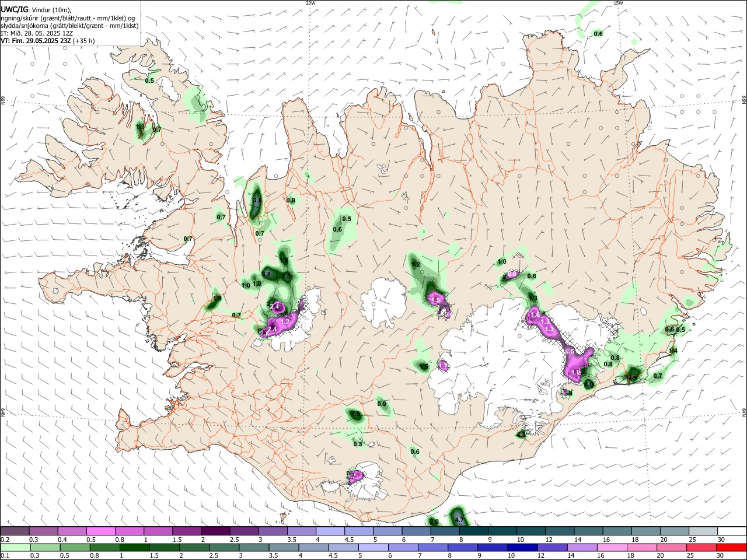The width and height of the screenshot is (747, 560).
Task: Click the '20W' longitude label
Action: (x=310, y=3)
